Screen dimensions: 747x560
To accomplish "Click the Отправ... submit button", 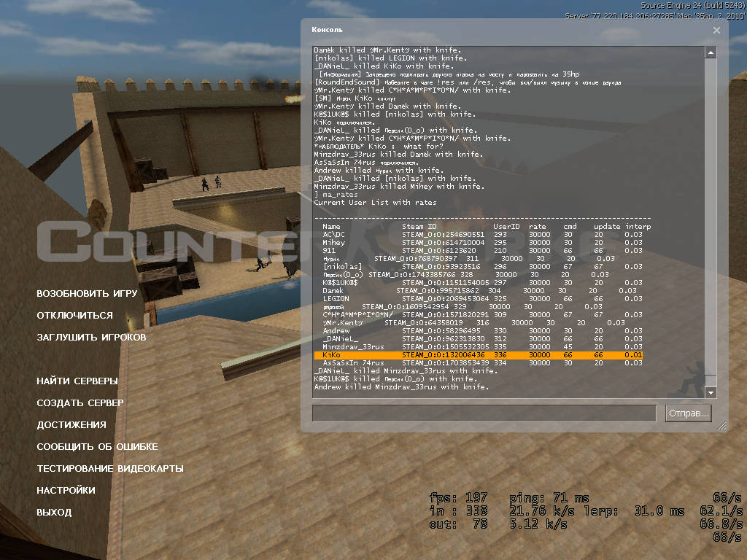I will pos(689,413).
